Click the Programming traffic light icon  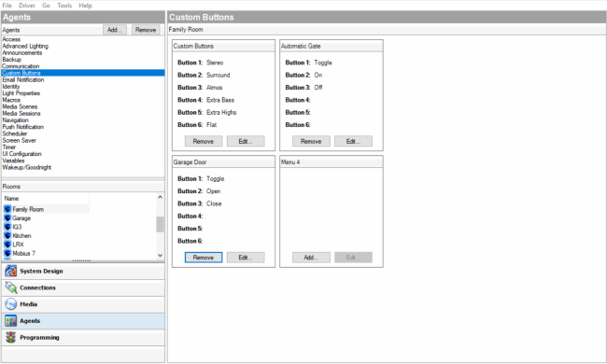tap(11, 338)
